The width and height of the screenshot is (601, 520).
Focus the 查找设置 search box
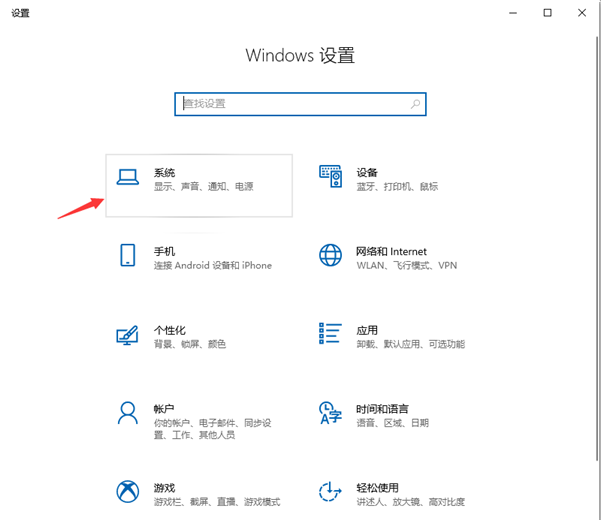[300, 104]
